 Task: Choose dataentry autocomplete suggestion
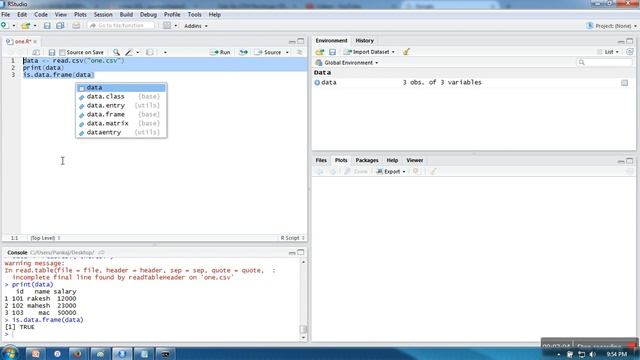(x=121, y=132)
